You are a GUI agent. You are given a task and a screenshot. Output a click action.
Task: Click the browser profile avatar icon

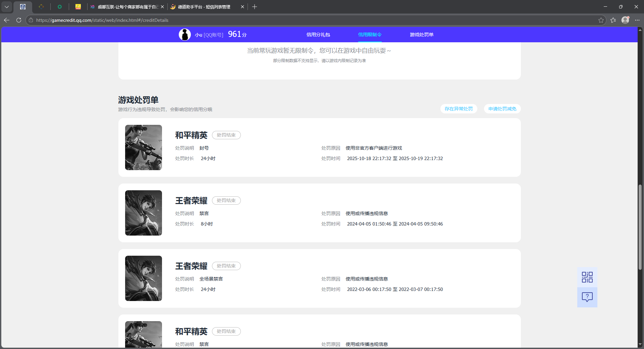pos(625,20)
